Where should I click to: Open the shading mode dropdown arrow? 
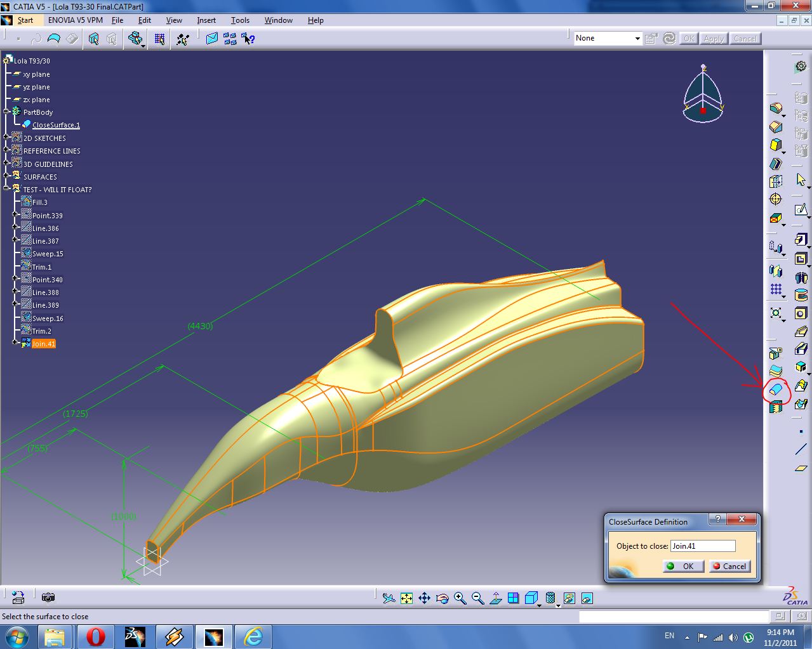click(558, 605)
